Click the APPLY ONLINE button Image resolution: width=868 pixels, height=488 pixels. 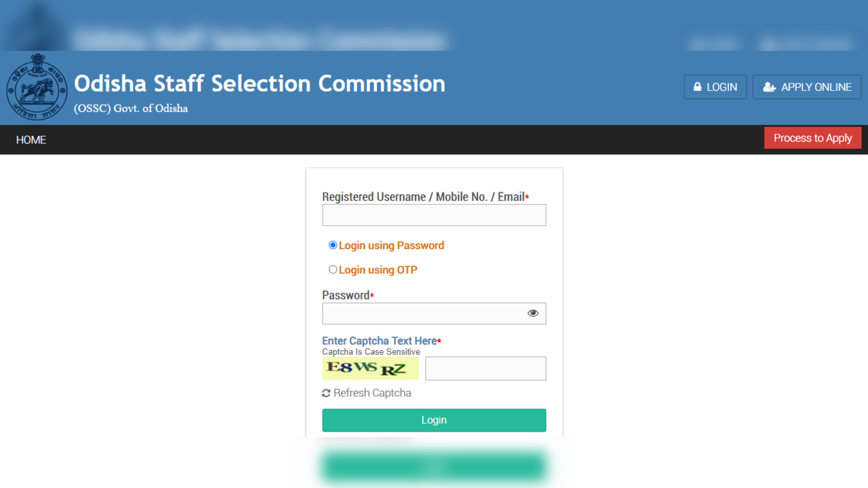coord(807,87)
